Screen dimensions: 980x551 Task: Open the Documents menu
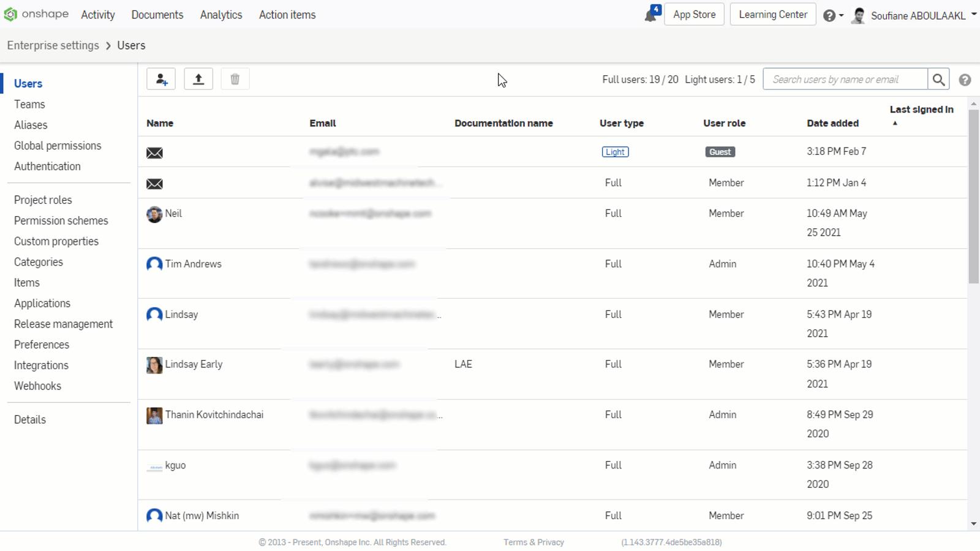point(157,15)
